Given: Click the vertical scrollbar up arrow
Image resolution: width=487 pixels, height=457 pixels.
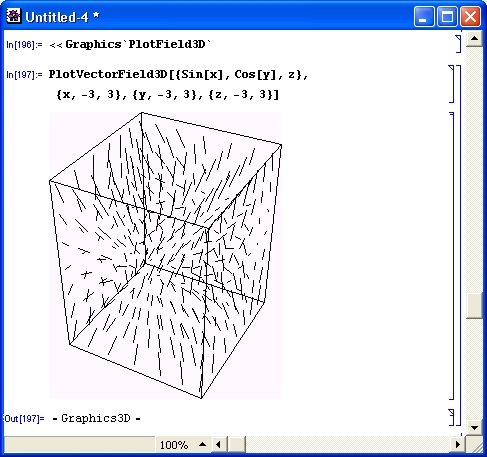Looking at the screenshot, I should pyautogui.click(x=474, y=39).
